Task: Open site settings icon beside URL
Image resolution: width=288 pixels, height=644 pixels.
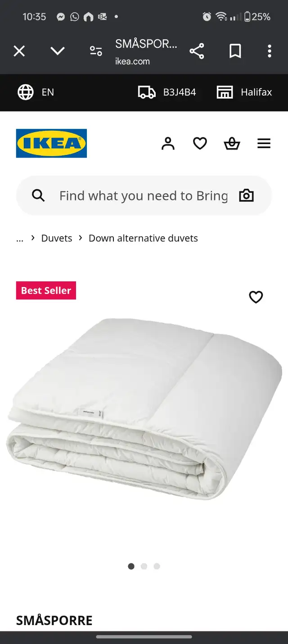Action: pyautogui.click(x=96, y=51)
